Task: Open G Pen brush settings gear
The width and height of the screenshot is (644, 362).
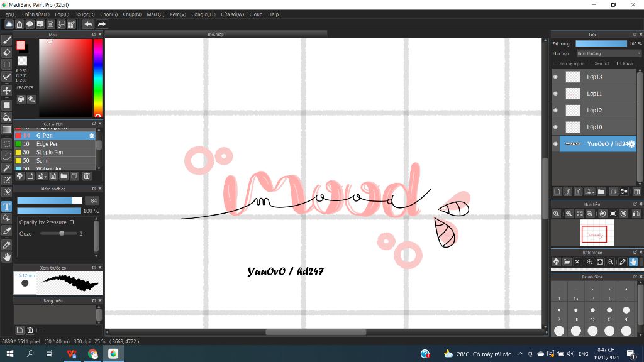Action: tap(92, 136)
